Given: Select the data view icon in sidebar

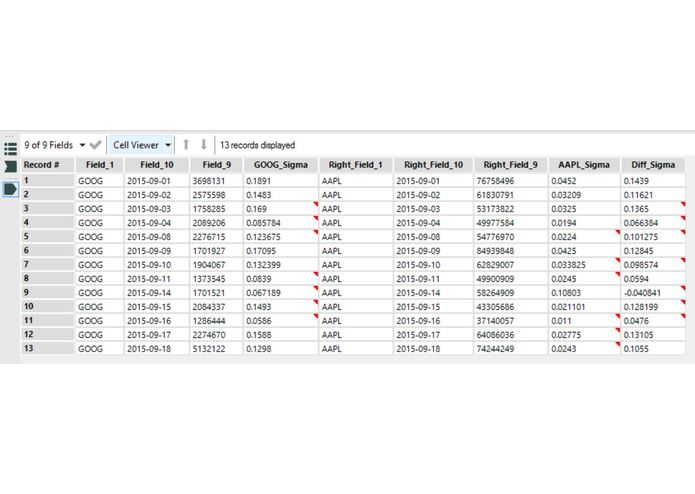Looking at the screenshot, I should [10, 189].
